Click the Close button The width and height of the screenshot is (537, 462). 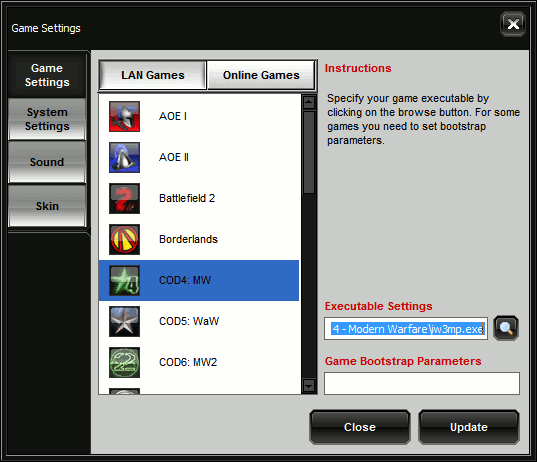[x=360, y=427]
